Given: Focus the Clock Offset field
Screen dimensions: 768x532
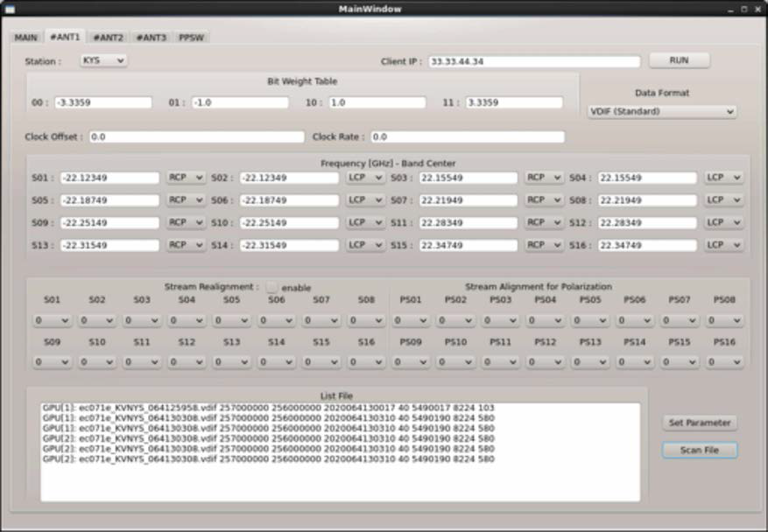Looking at the screenshot, I should 197,137.
